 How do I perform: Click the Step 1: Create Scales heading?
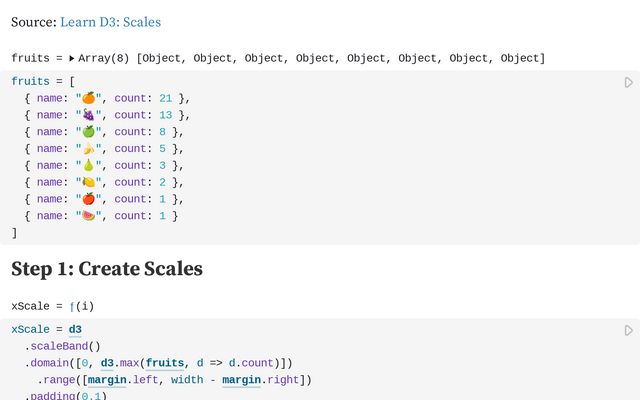[x=107, y=269]
